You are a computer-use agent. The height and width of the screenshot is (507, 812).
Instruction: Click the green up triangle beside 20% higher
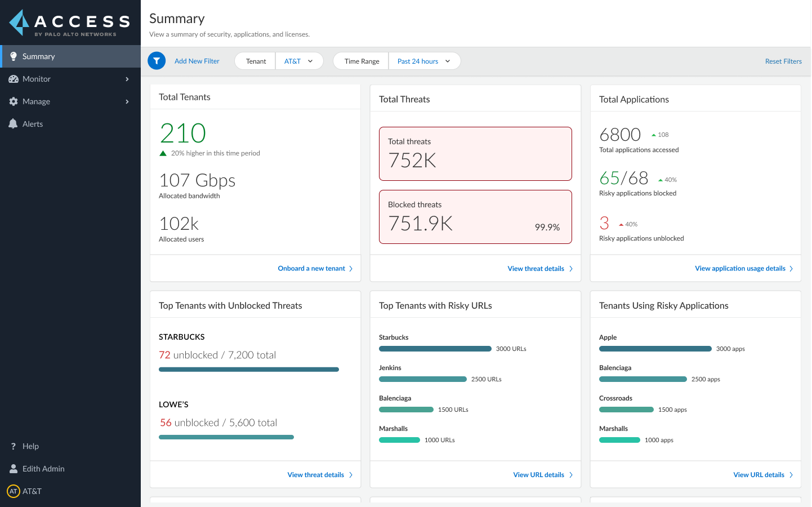click(x=163, y=153)
